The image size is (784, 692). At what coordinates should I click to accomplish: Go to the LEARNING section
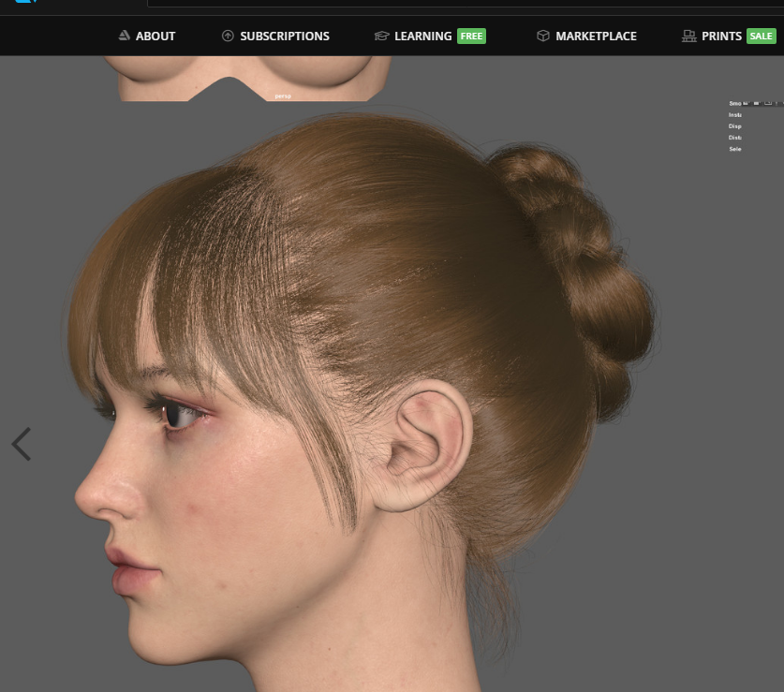click(x=430, y=36)
